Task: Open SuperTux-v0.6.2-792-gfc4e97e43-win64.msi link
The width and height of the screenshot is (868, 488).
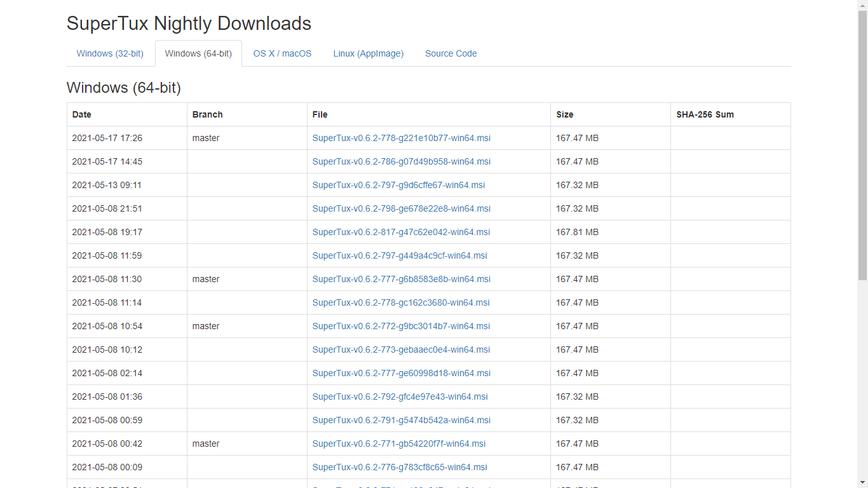Action: [x=400, y=396]
